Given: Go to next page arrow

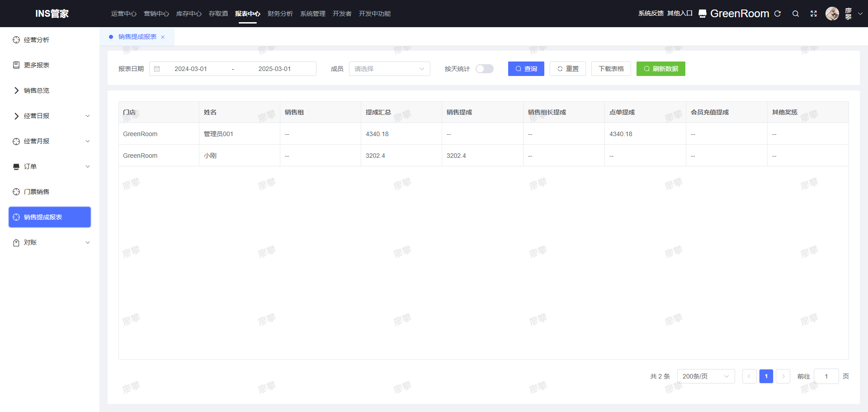Looking at the screenshot, I should (783, 376).
